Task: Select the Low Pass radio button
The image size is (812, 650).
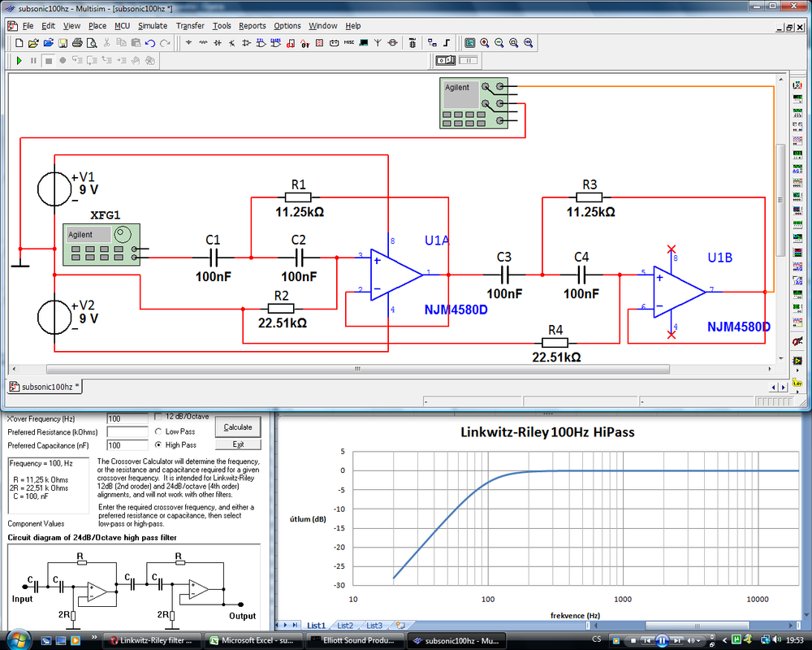Action: click(x=158, y=431)
